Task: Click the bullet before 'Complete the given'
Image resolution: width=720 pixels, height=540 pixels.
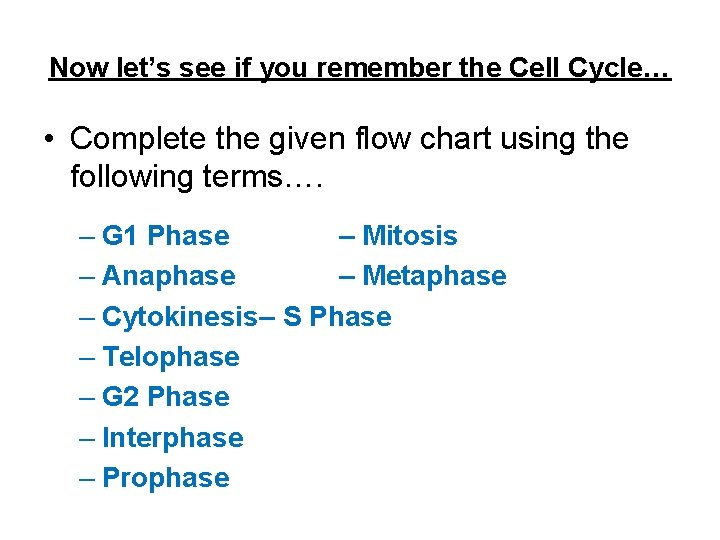Action: (49, 138)
